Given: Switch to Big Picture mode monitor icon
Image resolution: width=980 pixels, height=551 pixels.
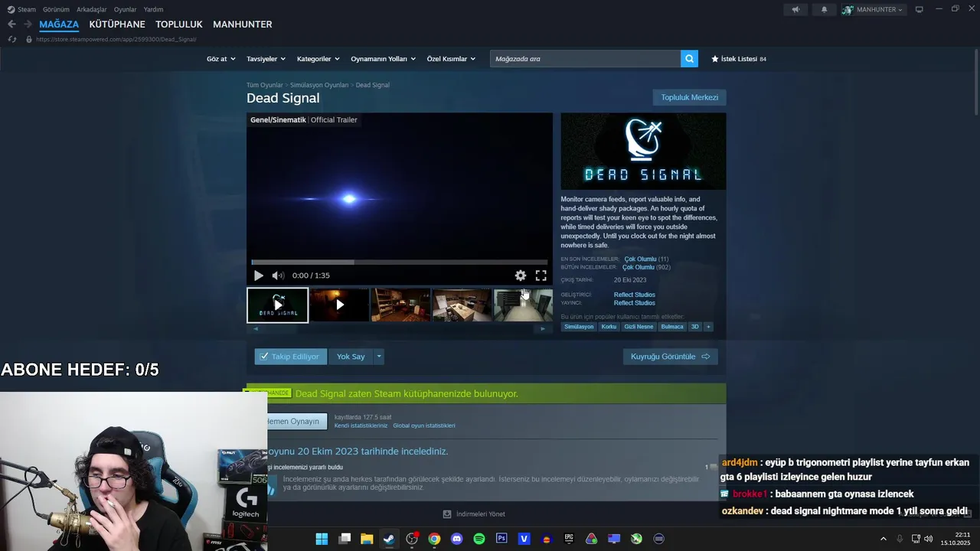Looking at the screenshot, I should pos(920,9).
